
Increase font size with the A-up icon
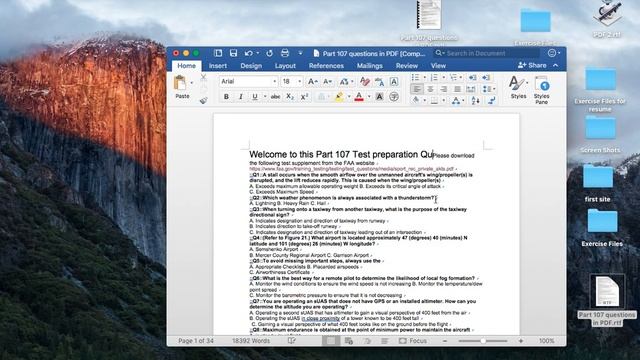click(x=313, y=82)
